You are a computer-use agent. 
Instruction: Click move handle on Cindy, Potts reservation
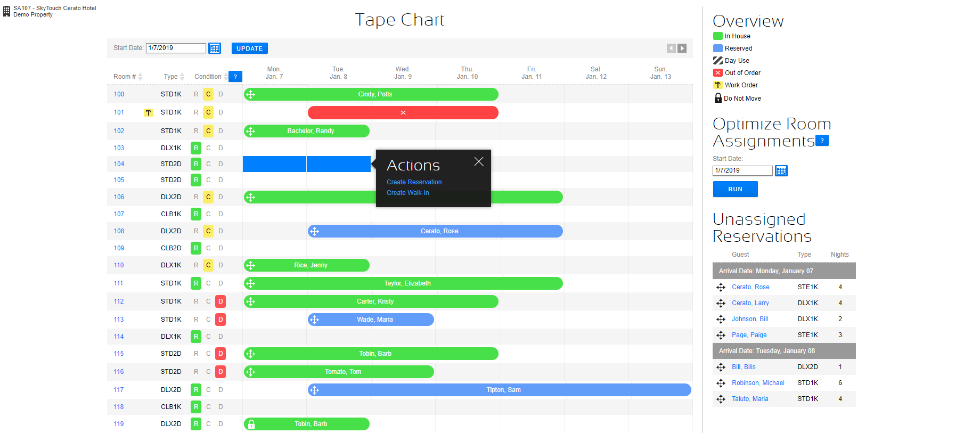point(251,95)
